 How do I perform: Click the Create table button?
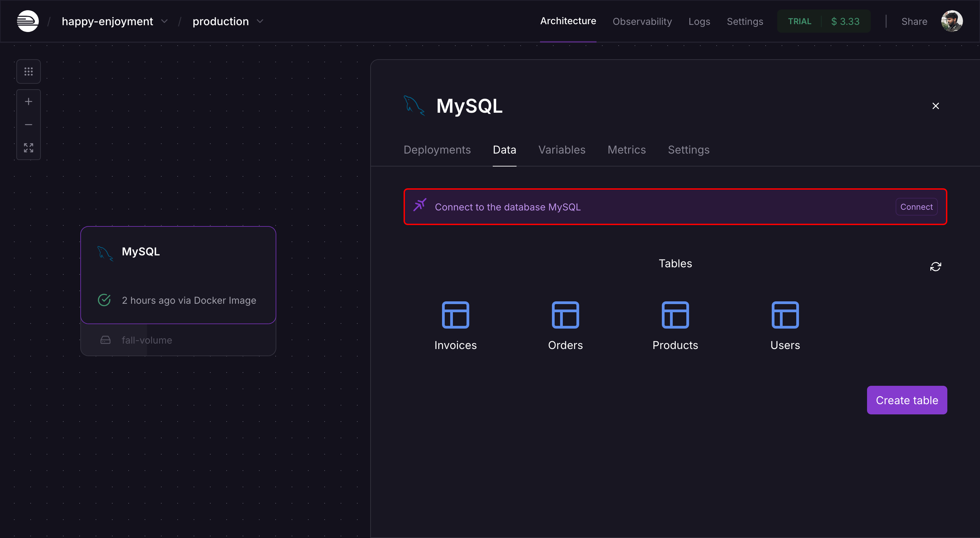(907, 400)
